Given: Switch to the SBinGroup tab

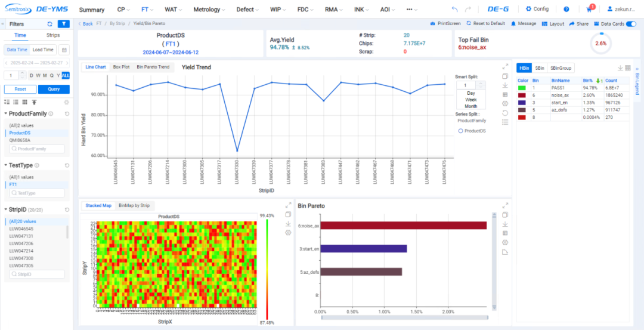Looking at the screenshot, I should [x=561, y=68].
